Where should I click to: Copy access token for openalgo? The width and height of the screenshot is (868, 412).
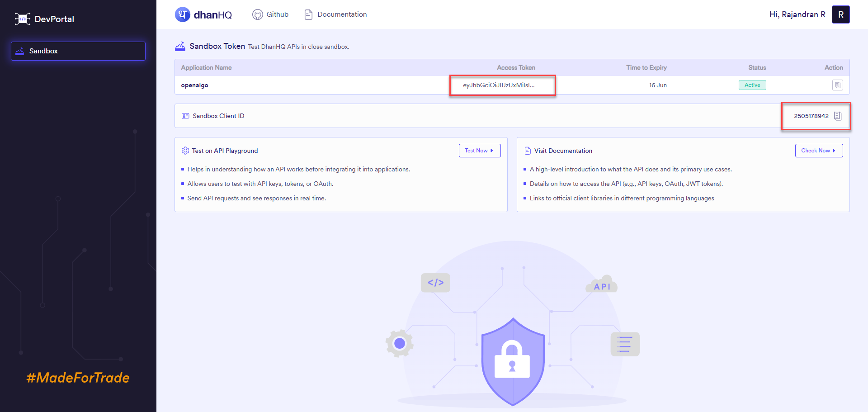coord(838,85)
